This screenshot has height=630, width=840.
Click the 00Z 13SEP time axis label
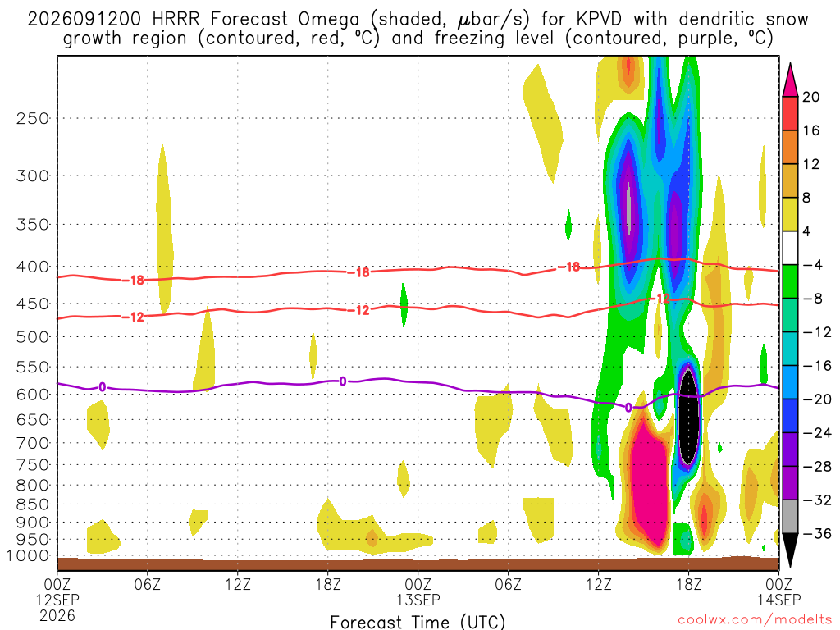coord(418,591)
